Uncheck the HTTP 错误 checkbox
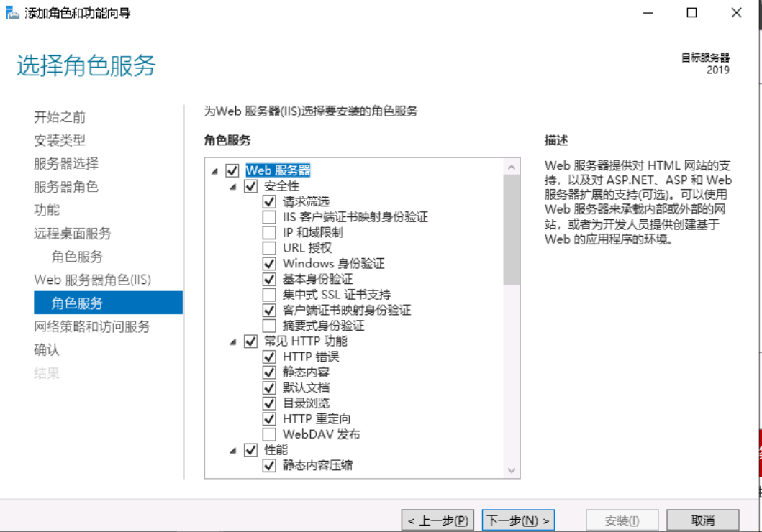This screenshot has height=532, width=762. point(269,357)
